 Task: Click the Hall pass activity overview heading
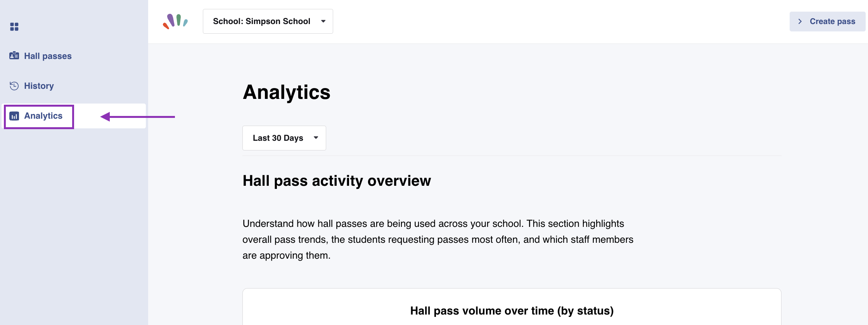pos(337,181)
